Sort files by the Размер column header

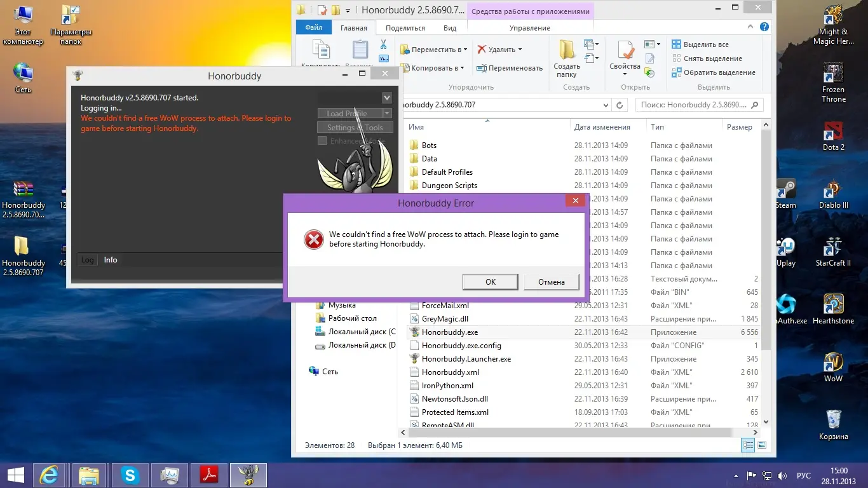(x=740, y=127)
